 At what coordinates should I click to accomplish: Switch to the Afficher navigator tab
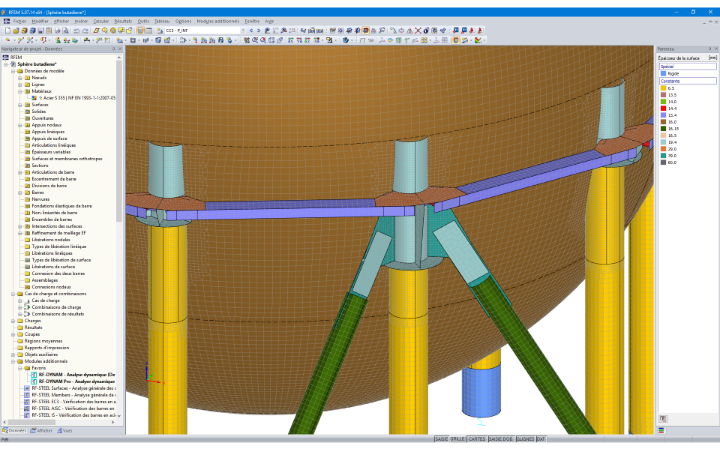(41, 431)
